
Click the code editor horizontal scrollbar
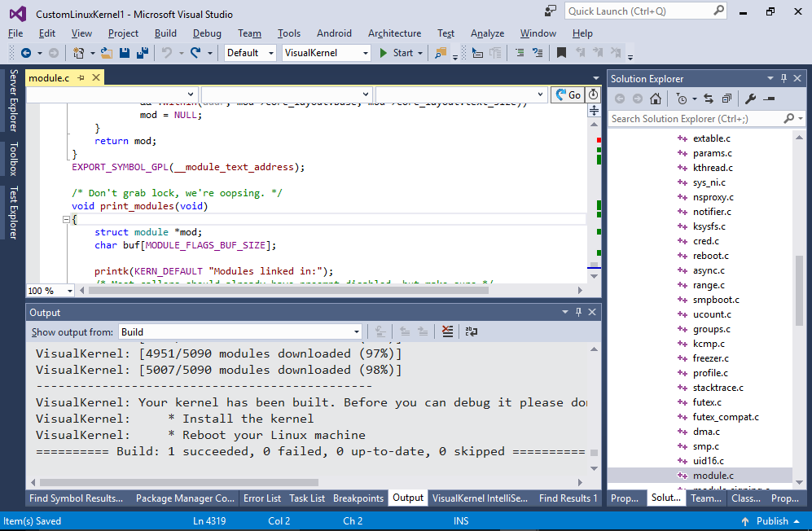click(289, 291)
